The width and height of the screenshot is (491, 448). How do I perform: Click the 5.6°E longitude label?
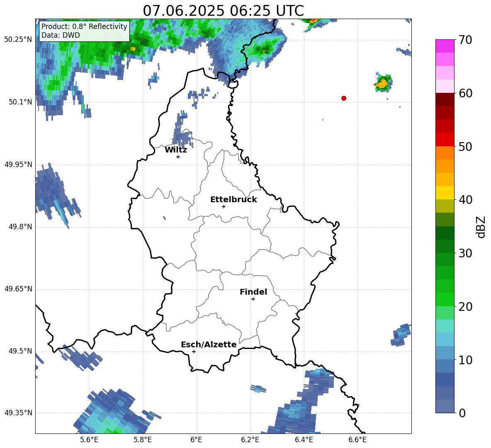[89, 440]
